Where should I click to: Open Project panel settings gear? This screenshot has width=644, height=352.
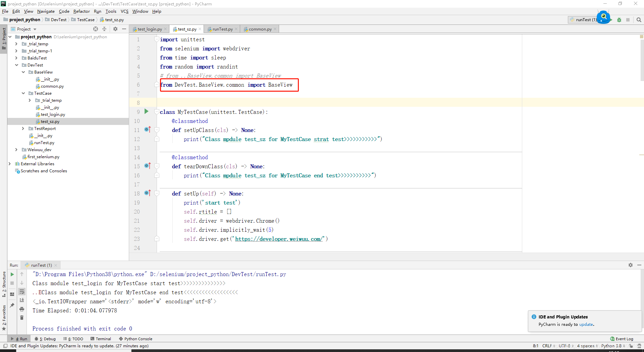(115, 29)
